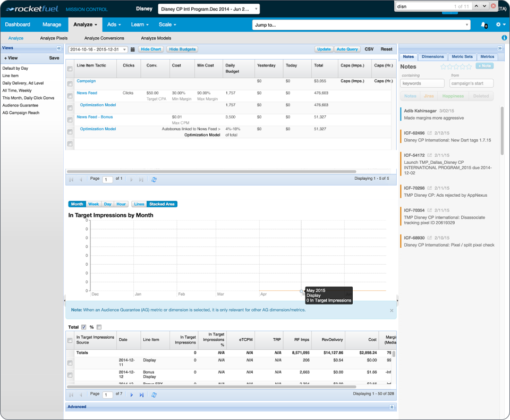This screenshot has width=510, height=420.
Task: Open the Dimensions tab
Action: coord(432,57)
